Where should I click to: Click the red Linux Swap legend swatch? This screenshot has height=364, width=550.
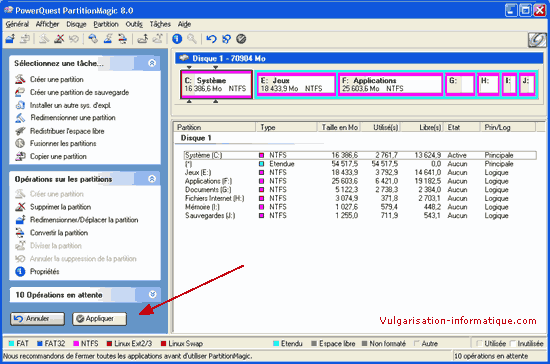pyautogui.click(x=163, y=343)
